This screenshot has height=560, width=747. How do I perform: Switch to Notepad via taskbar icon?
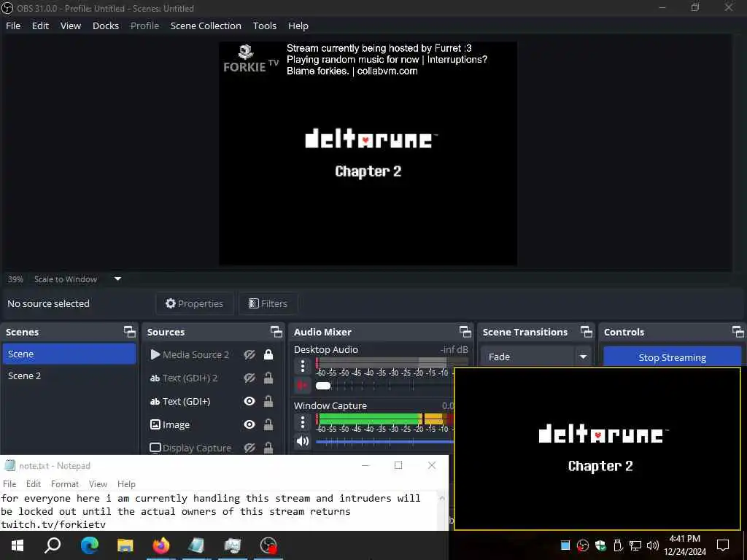tap(196, 545)
